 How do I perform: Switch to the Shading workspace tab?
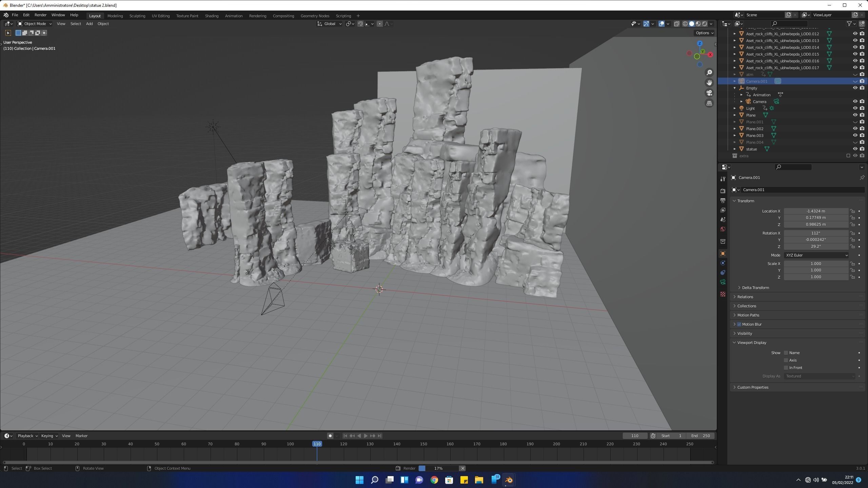pos(212,16)
